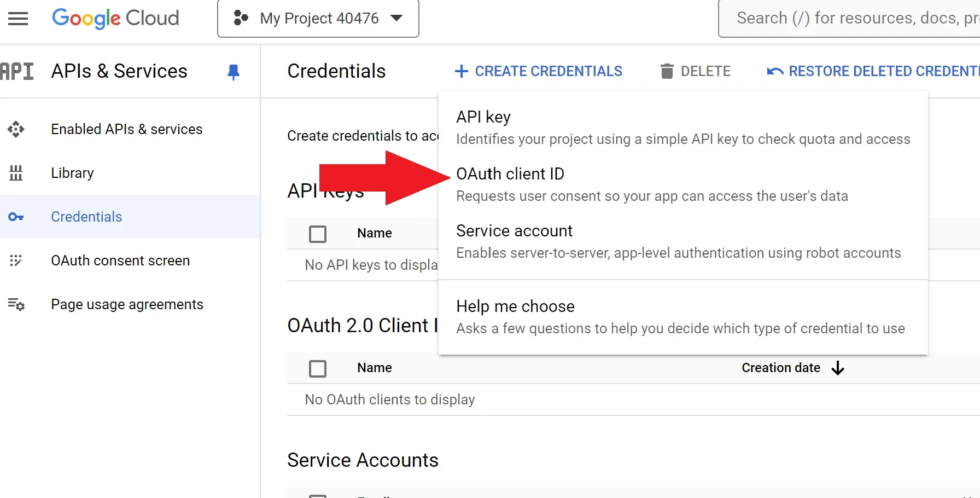Sort by Creation date arrow
Screen dimensions: 980x498
point(838,368)
